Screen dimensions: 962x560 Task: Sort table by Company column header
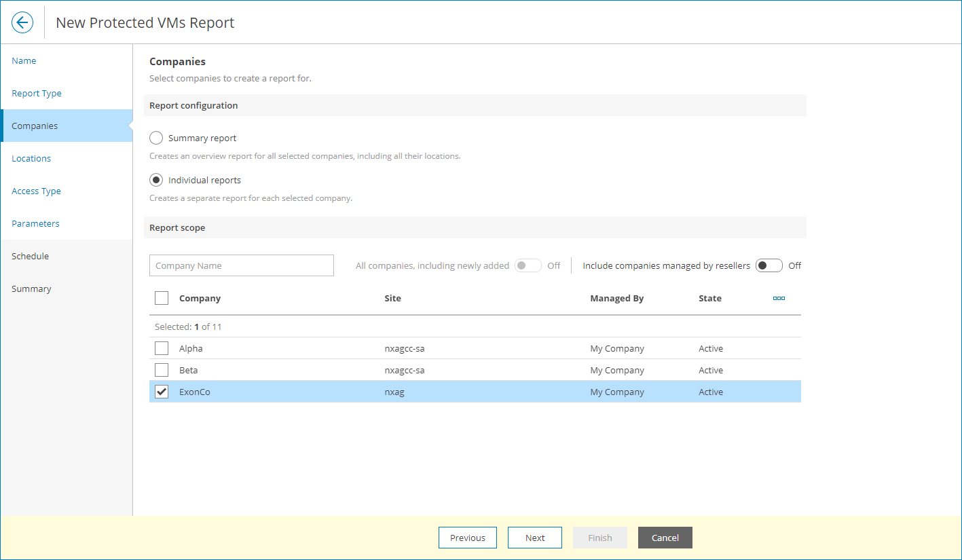(x=200, y=298)
